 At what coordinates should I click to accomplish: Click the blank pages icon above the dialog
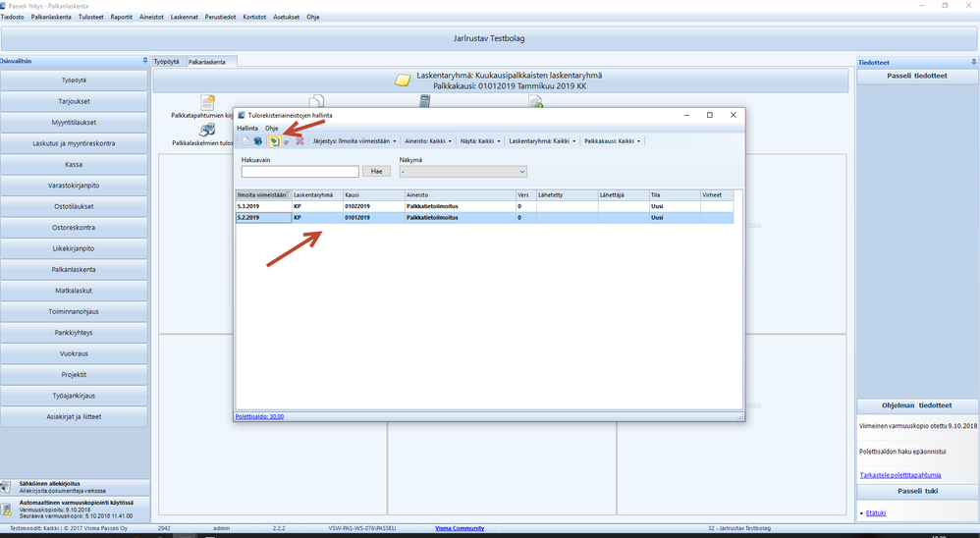click(x=317, y=100)
